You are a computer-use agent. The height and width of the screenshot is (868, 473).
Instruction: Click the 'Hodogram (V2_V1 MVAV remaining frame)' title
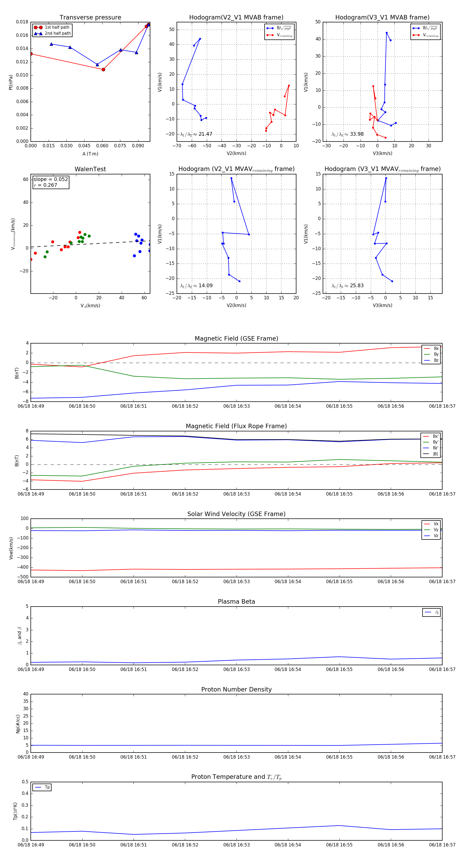[236, 169]
